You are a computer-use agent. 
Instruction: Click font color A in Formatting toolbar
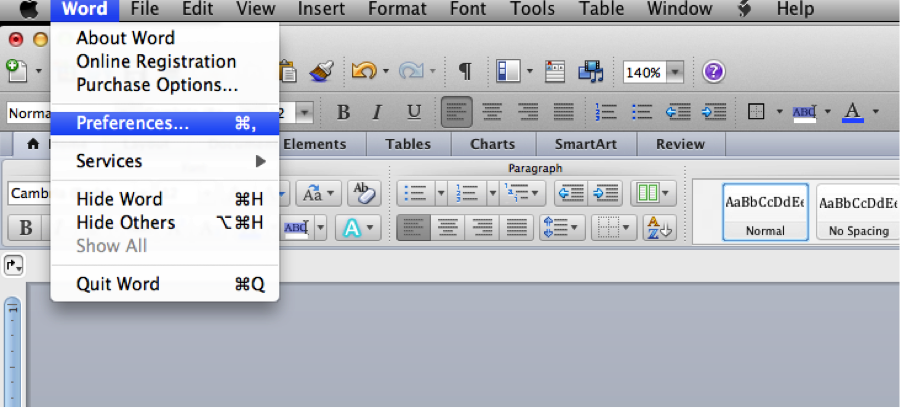[853, 111]
